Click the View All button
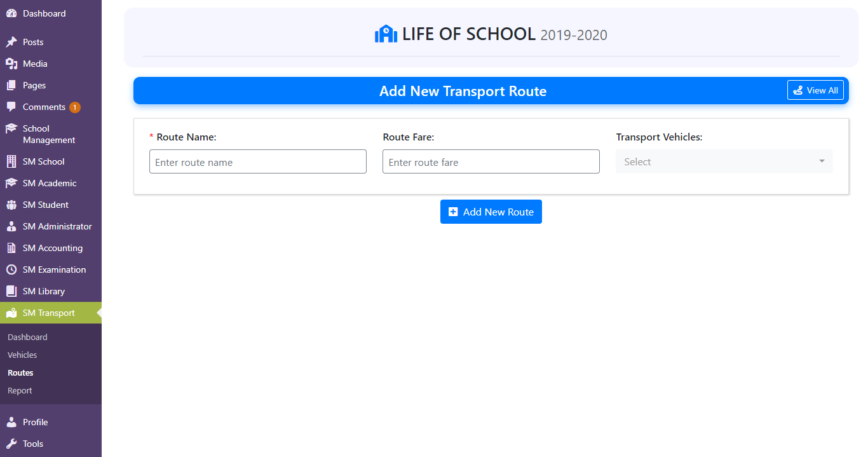The width and height of the screenshot is (868, 457). (x=815, y=90)
